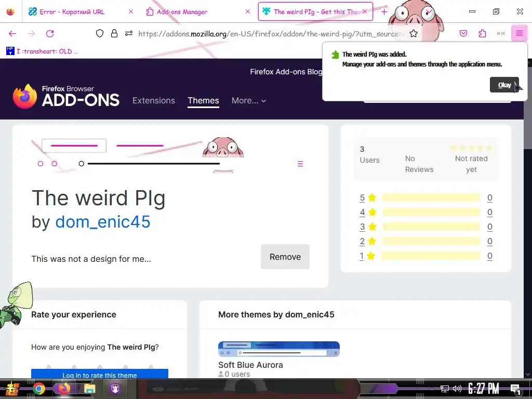This screenshot has width=532, height=399.
Task: Open the transheart OLD bookmark
Action: tap(42, 51)
